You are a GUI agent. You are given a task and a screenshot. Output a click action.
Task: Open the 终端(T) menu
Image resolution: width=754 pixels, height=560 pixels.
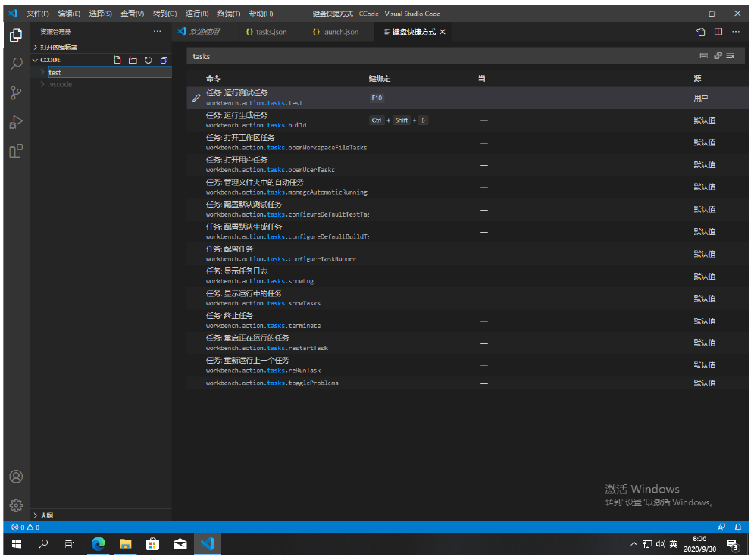point(229,14)
